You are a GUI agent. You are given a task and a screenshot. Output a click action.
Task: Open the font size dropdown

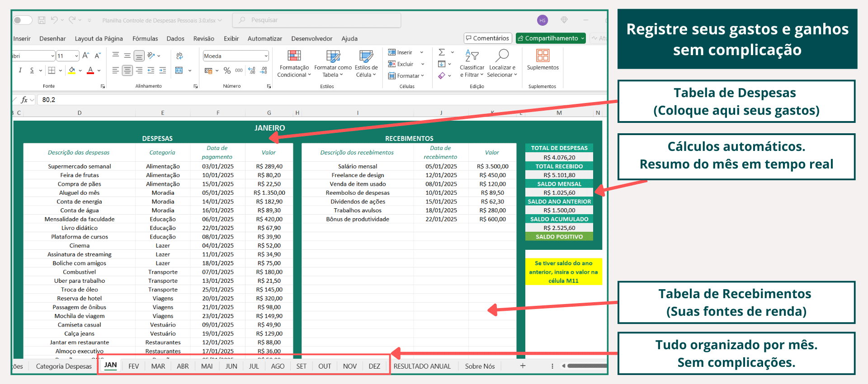(x=76, y=56)
